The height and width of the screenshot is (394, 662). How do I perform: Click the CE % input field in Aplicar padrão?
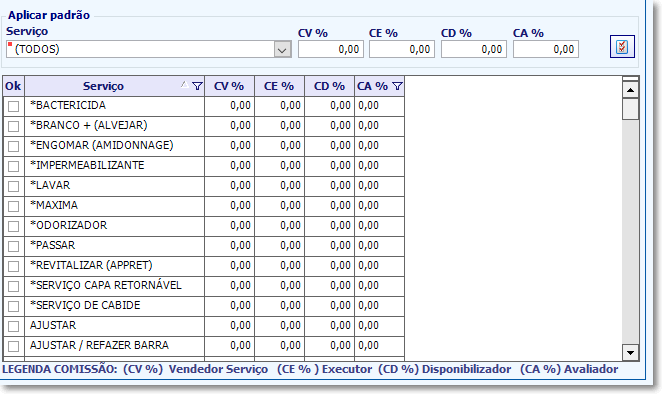(x=402, y=49)
